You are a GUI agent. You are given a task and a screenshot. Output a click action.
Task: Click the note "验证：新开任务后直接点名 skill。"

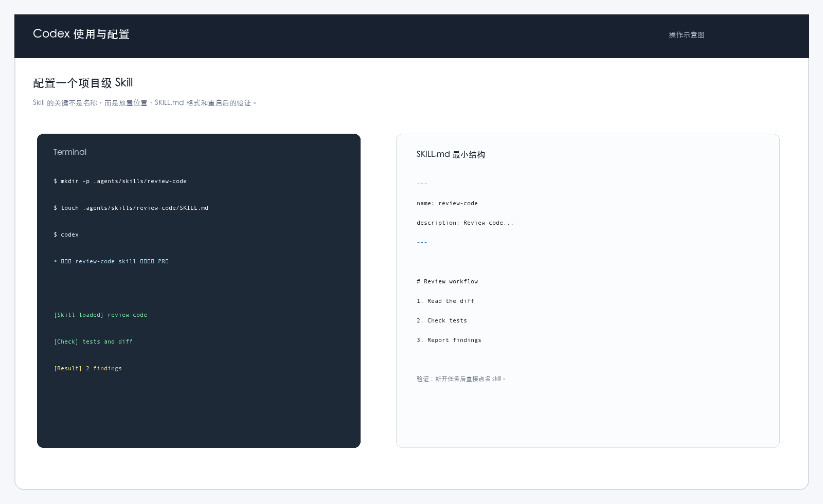(461, 379)
